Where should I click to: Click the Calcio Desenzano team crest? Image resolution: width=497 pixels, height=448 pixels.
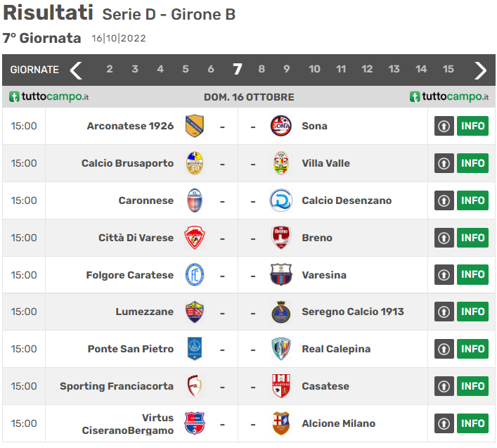[x=280, y=200]
